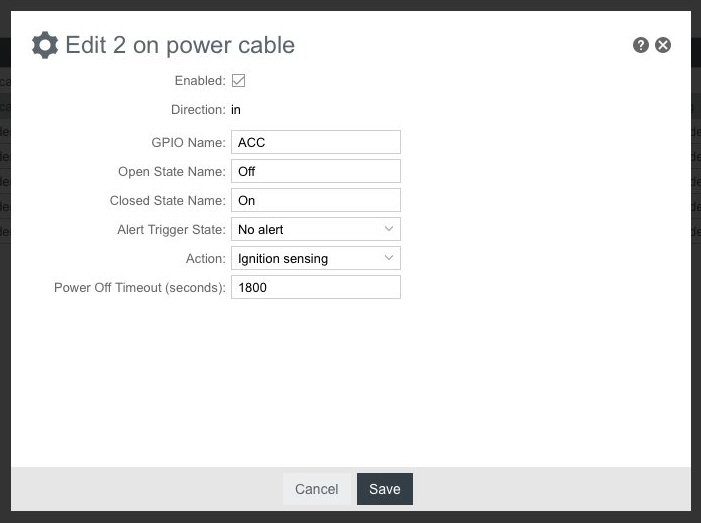The image size is (701, 523).
Task: Click the Power Off Timeout seconds field
Action: [x=315, y=287]
